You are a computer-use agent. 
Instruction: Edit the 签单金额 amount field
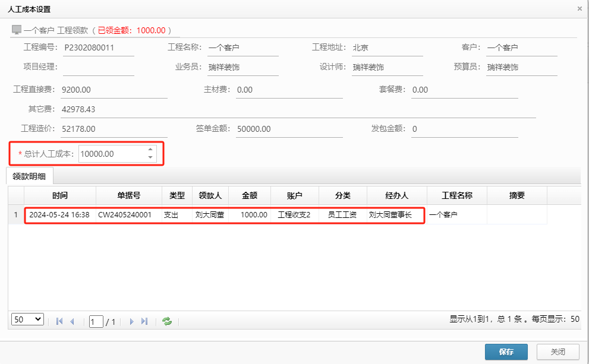(289, 129)
